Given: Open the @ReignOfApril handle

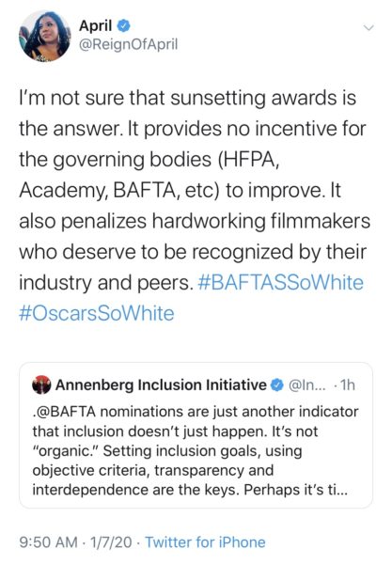Looking at the screenshot, I should click(129, 44).
